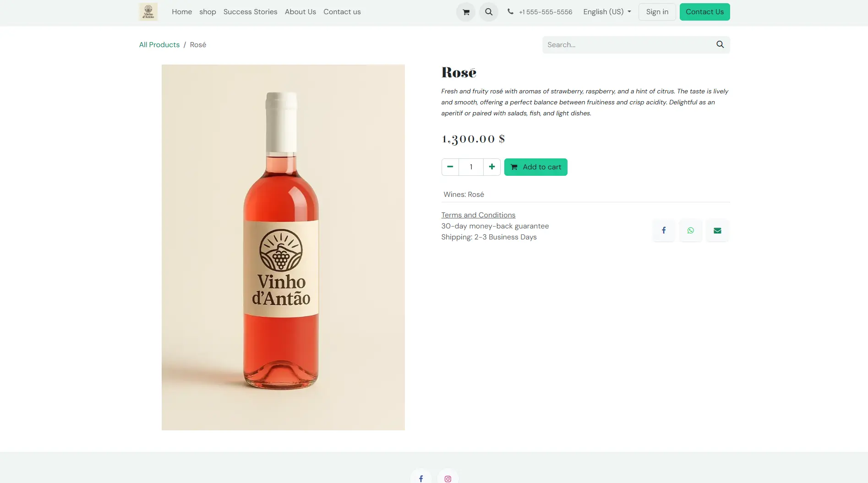Click the Rosé bottle product image
Screen dimensions: 868x483
point(283,247)
